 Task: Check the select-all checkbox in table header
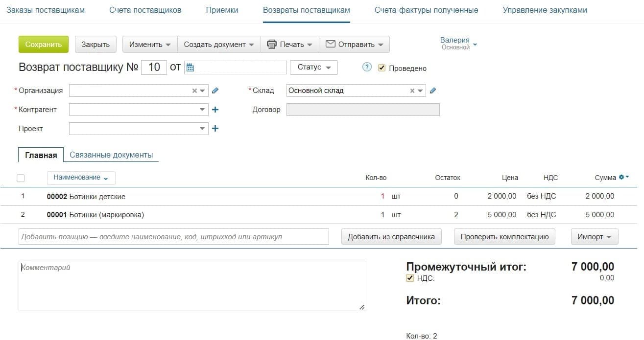pyautogui.click(x=21, y=178)
